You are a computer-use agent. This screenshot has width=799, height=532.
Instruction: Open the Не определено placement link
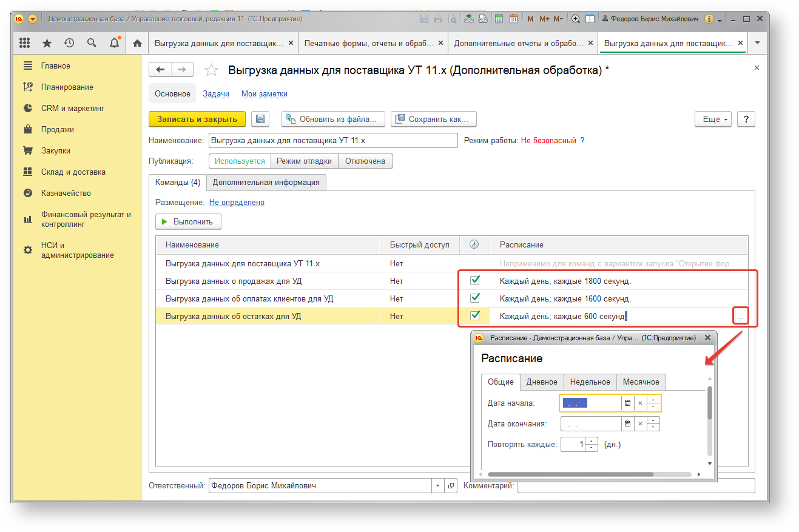237,203
